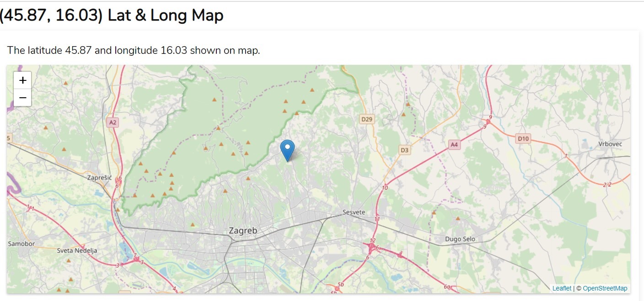Open the OpenStreetMap copyright link

[x=605, y=288]
